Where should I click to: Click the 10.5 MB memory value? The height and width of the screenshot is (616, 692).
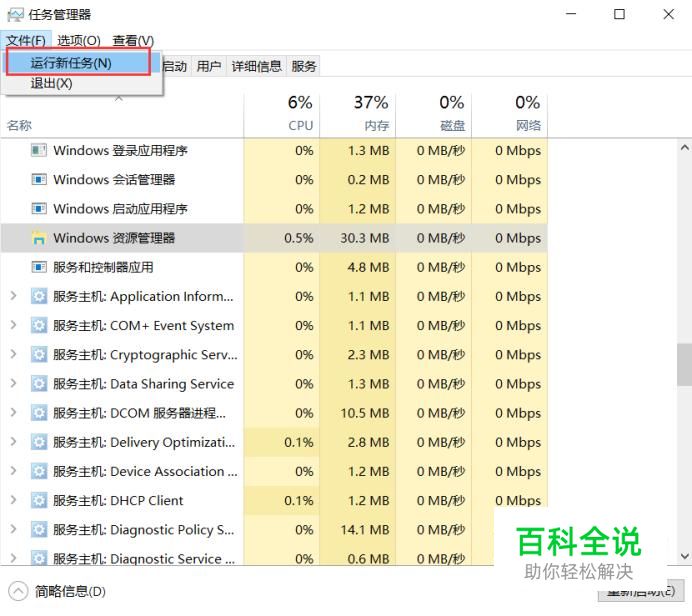click(x=365, y=413)
